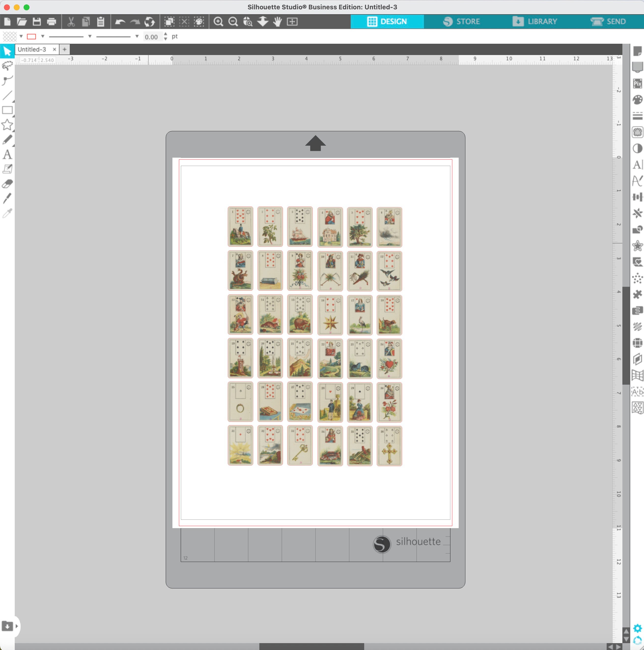
Task: Switch to the STORE tab
Action: click(461, 22)
